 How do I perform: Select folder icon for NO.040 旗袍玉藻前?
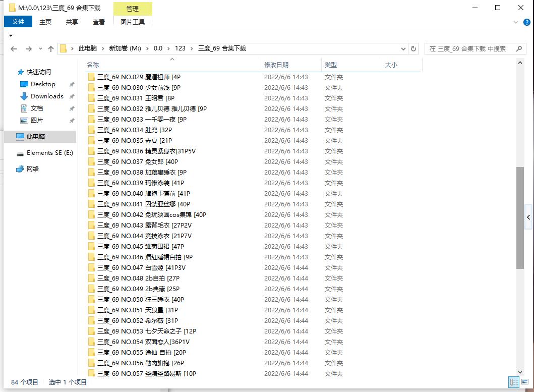click(x=91, y=194)
